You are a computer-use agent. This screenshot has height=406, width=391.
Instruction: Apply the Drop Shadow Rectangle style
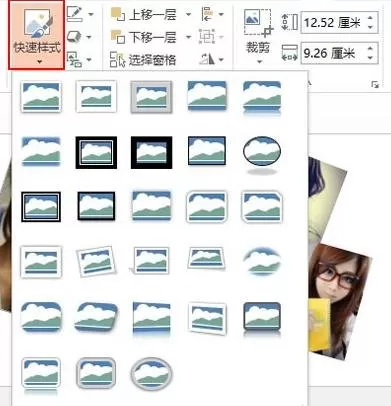click(207, 96)
